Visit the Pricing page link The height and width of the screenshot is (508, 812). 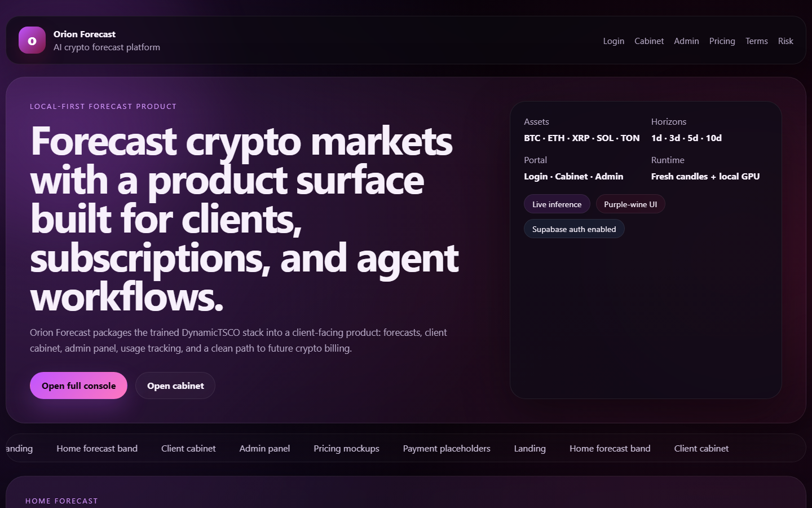point(722,41)
